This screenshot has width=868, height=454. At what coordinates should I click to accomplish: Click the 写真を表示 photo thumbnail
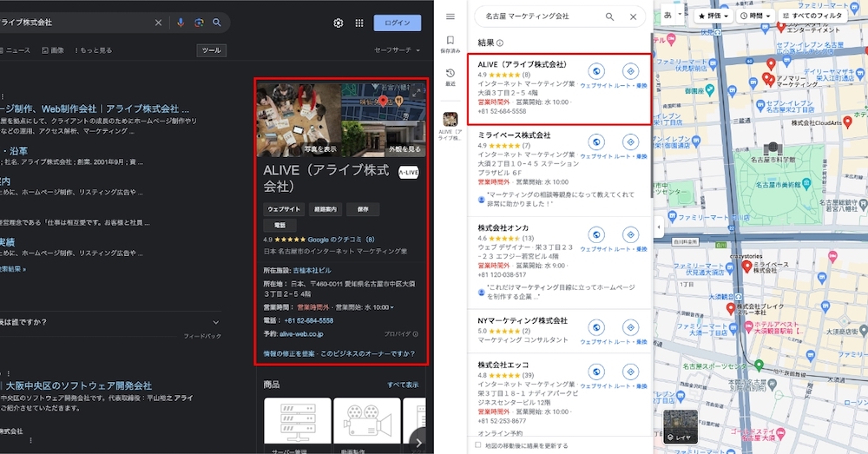[x=299, y=120]
